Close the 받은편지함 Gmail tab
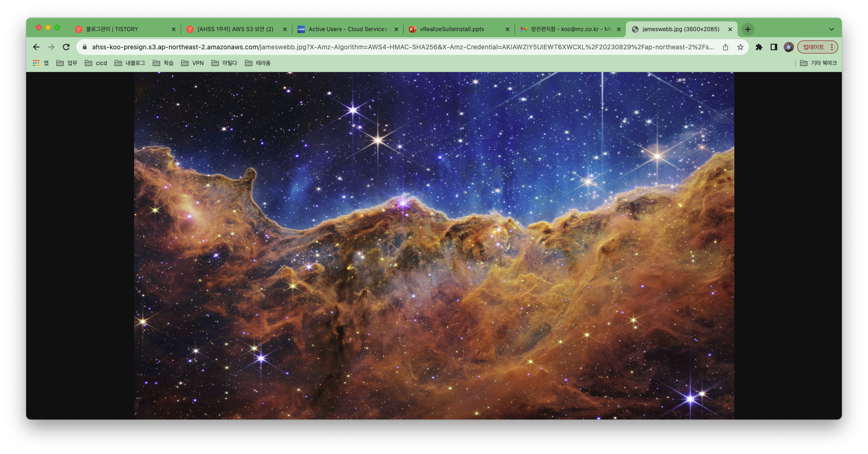Image resolution: width=868 pixels, height=454 pixels. (x=619, y=29)
